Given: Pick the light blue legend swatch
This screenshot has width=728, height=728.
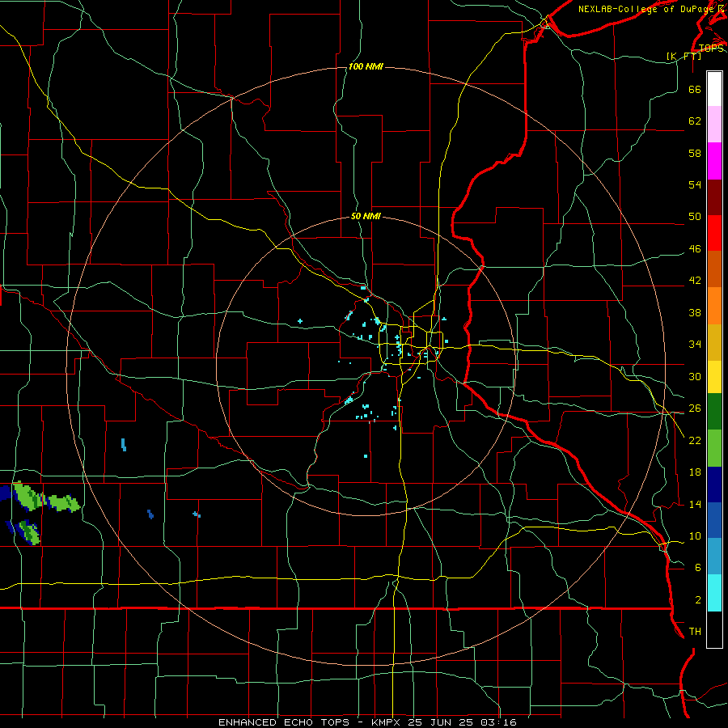Looking at the screenshot, I should (x=714, y=557).
